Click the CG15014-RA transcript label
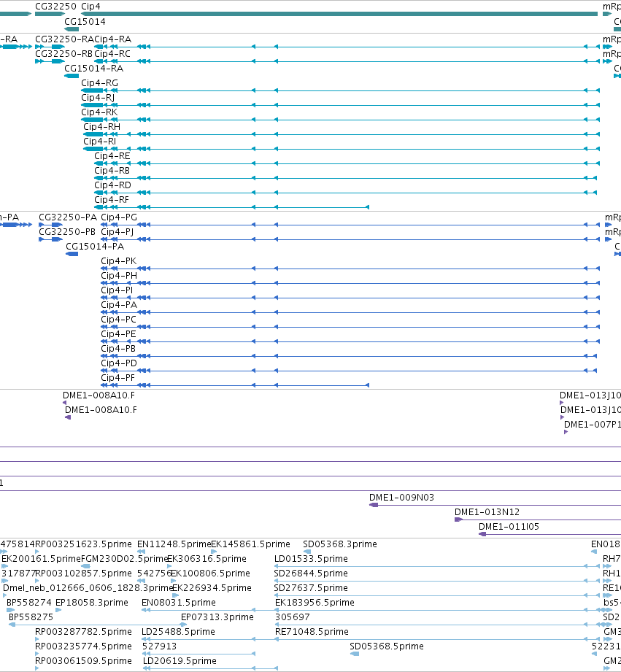The width and height of the screenshot is (621, 672). coord(94,69)
